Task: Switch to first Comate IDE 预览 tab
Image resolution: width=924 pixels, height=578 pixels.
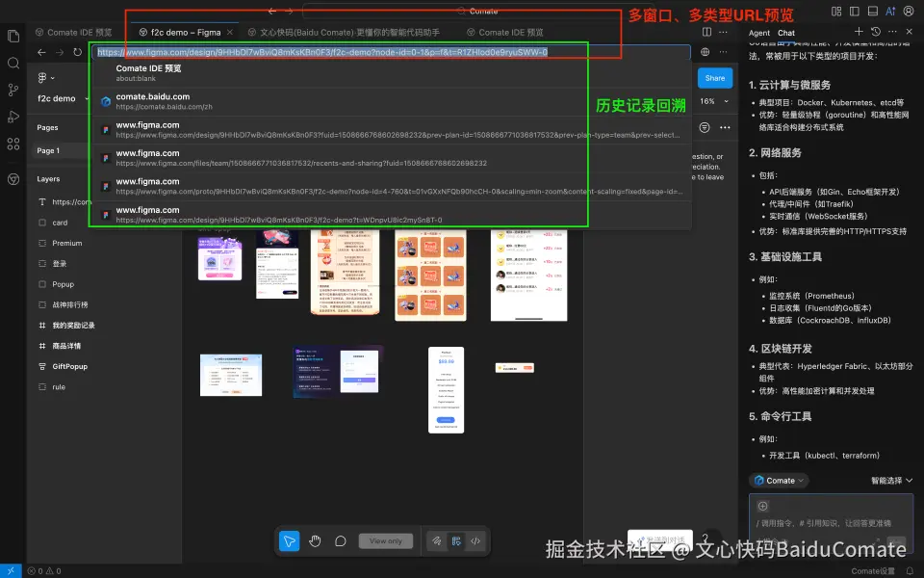Action: click(x=74, y=33)
